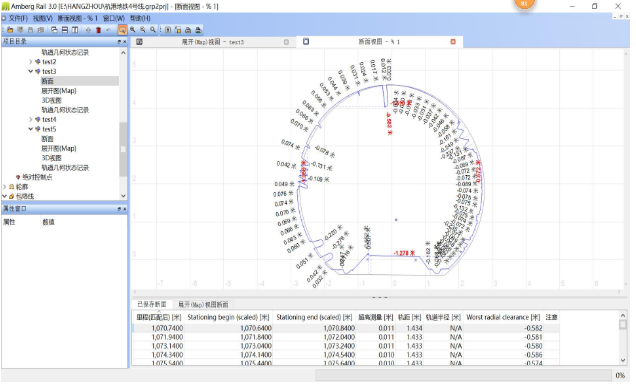Click the red delete toolbar icon
Image resolution: width=636 pixels, height=385 pixels.
(x=99, y=30)
